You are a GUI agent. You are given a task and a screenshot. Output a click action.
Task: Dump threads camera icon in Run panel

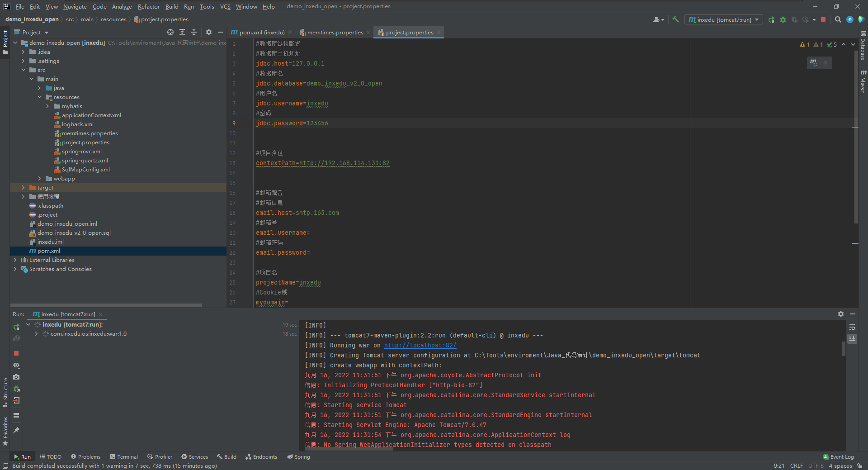[16, 377]
